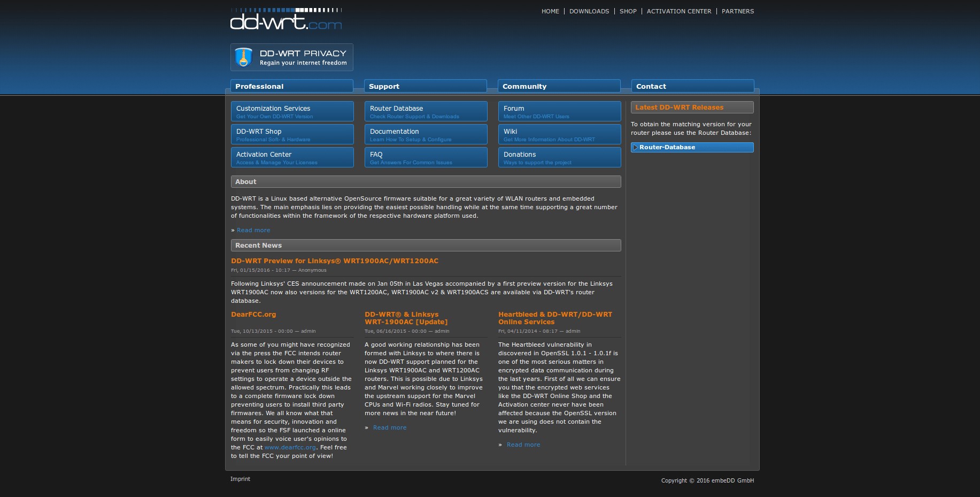Click the DD-WRT Privacy shield icon
980x497 pixels.
coord(244,57)
